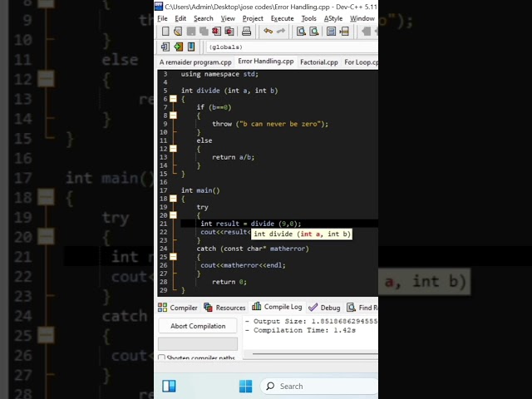The height and width of the screenshot is (399, 532).
Task: Click the Go to bookmark icon
Action: (x=191, y=47)
